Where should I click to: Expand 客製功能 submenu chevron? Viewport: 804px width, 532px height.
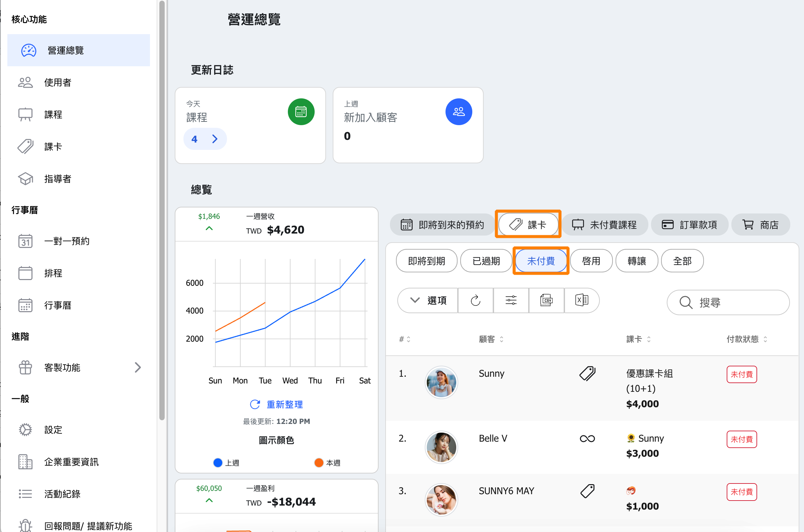(138, 367)
